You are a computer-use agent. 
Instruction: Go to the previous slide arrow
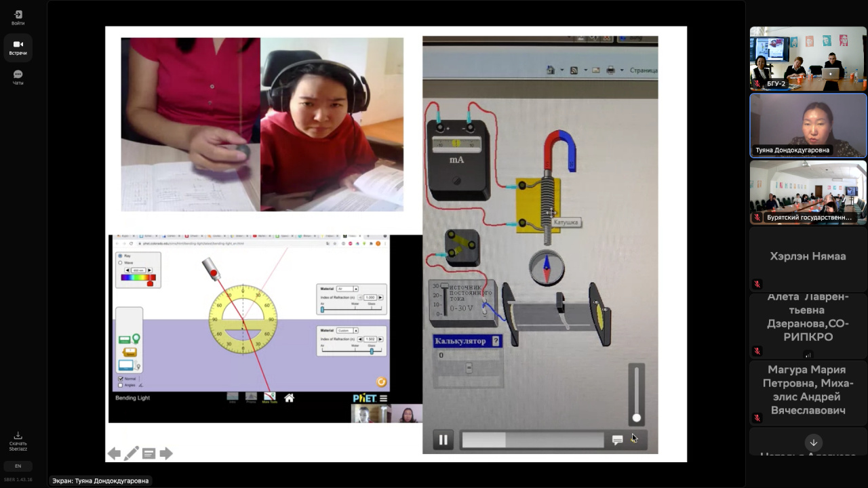[x=114, y=453]
